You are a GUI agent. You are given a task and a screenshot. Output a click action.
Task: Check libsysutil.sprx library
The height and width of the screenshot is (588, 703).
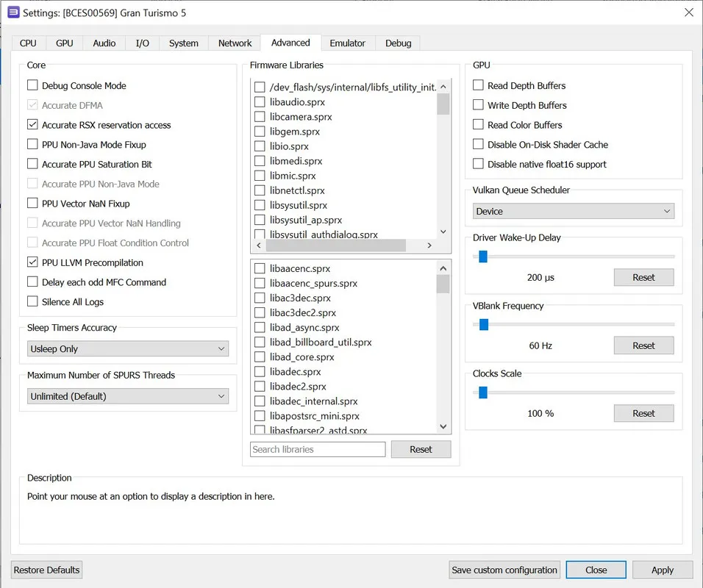(260, 205)
